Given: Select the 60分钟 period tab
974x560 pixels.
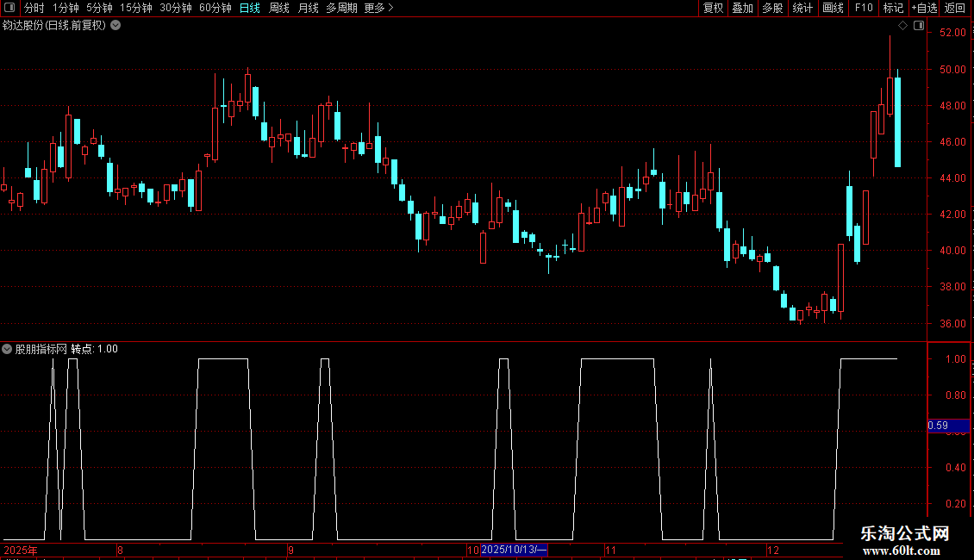Looking at the screenshot, I should click(215, 8).
